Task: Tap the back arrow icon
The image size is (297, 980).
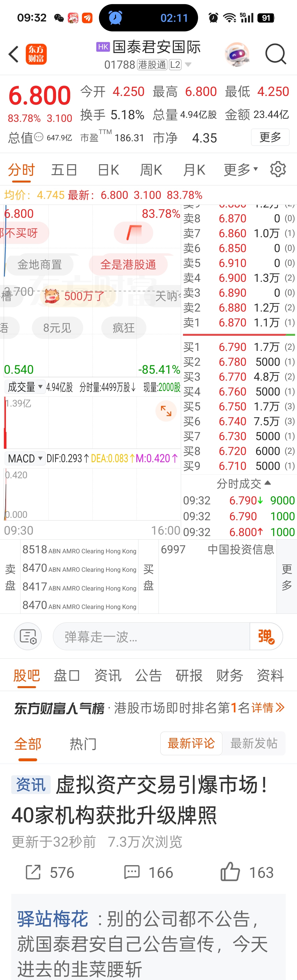Action: [x=14, y=54]
